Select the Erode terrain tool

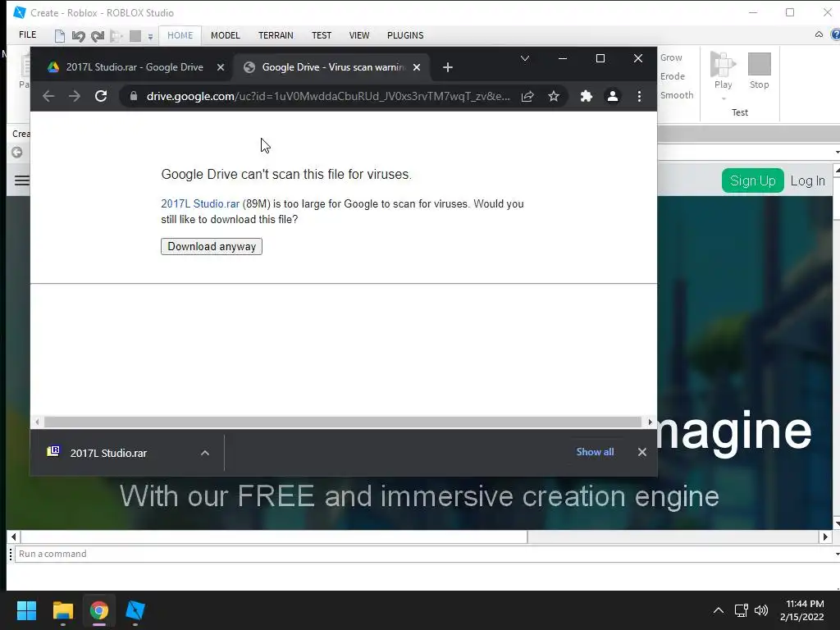pyautogui.click(x=673, y=76)
